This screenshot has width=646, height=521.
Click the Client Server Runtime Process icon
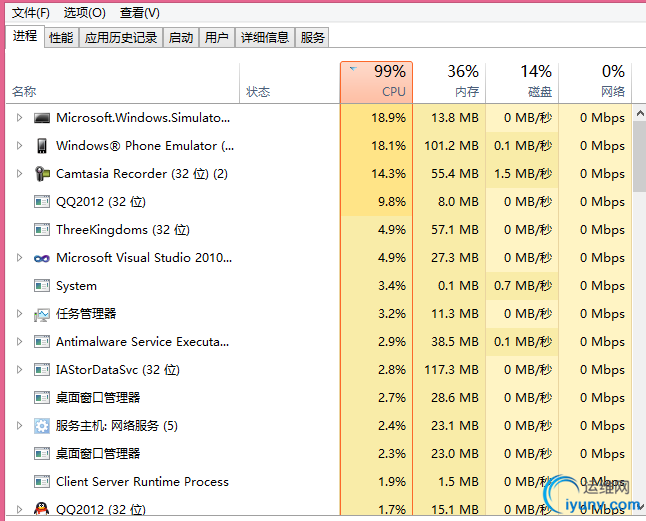pos(42,482)
